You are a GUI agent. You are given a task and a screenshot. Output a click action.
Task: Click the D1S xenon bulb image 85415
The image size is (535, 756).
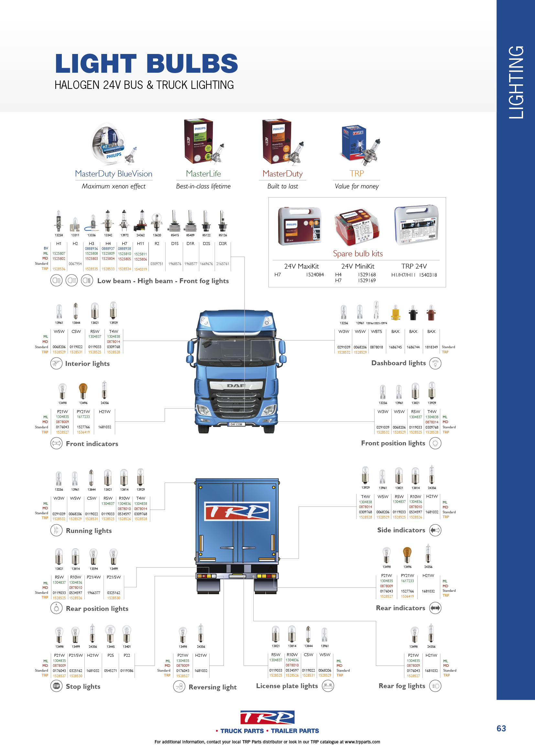(174, 221)
